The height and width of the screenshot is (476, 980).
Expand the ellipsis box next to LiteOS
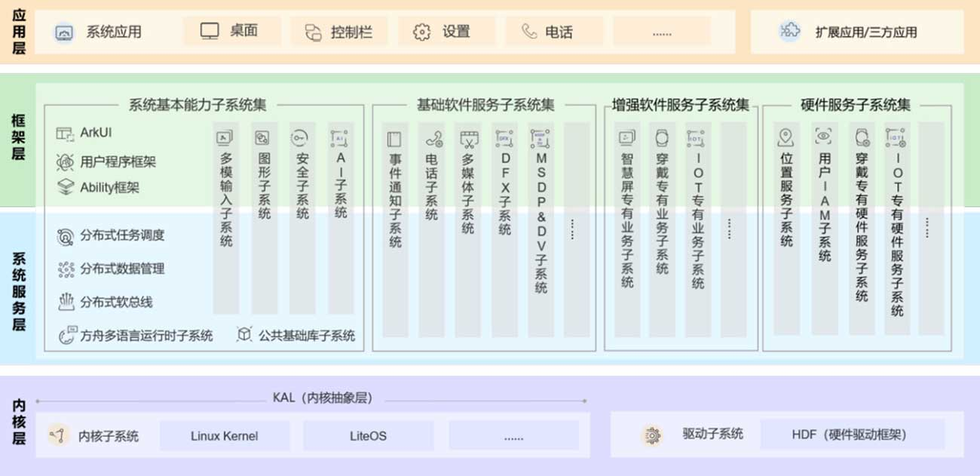click(x=513, y=436)
